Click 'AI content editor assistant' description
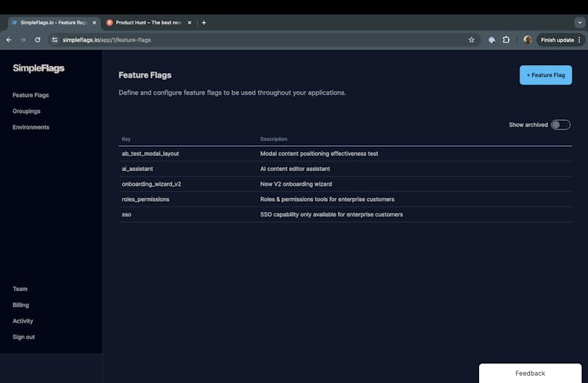Image resolution: width=588 pixels, height=383 pixels. coord(295,169)
